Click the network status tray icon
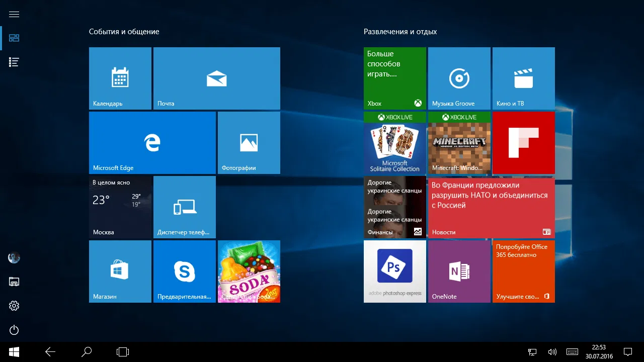644x362 pixels. [x=532, y=351]
